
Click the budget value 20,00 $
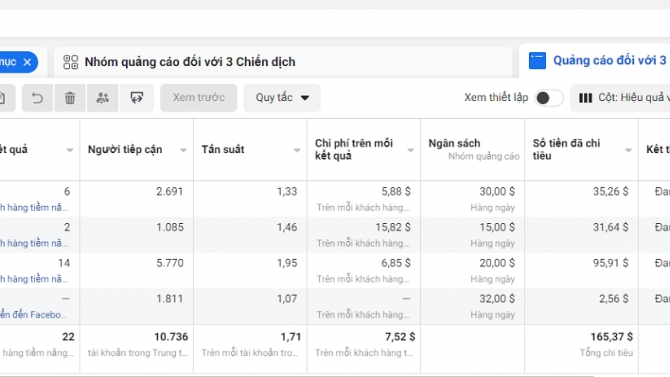(497, 263)
